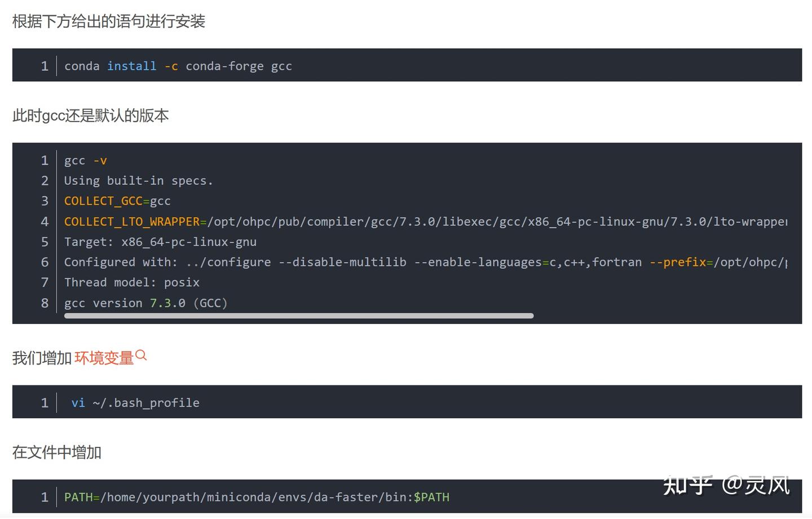Click the COLLECT_GCC=gcc line
Screen dimensions: 812x519
(117, 201)
